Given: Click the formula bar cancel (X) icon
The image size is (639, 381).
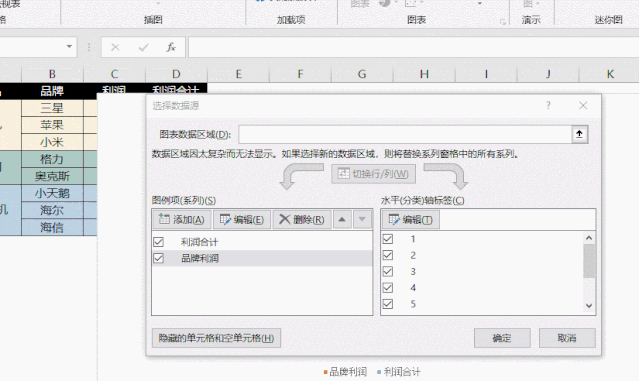Looking at the screenshot, I should pyautogui.click(x=115, y=47).
